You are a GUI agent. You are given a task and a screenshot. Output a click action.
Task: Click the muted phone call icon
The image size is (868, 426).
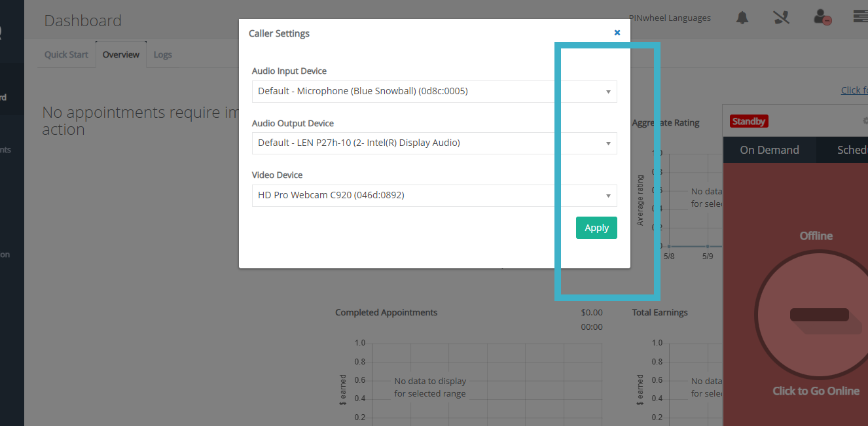(x=781, y=18)
